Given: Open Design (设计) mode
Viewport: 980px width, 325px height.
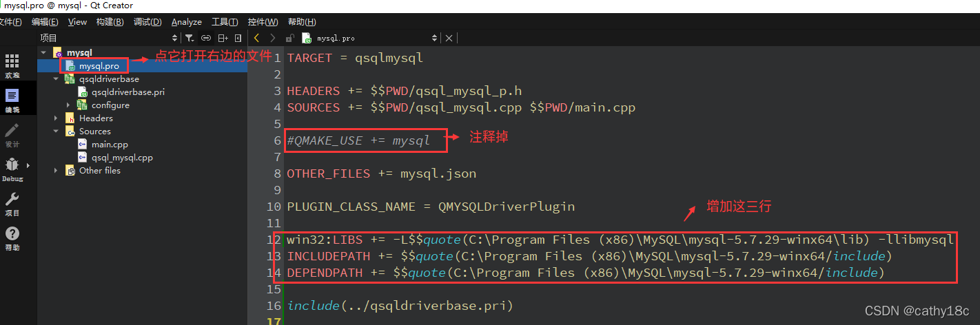Looking at the screenshot, I should tap(12, 135).
